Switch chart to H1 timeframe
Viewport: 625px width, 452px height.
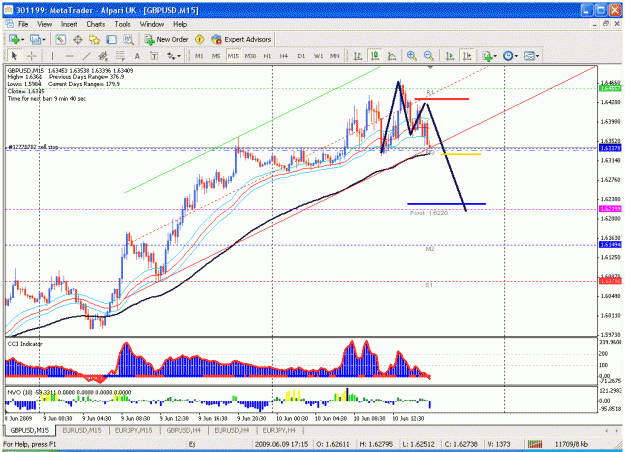(x=267, y=56)
